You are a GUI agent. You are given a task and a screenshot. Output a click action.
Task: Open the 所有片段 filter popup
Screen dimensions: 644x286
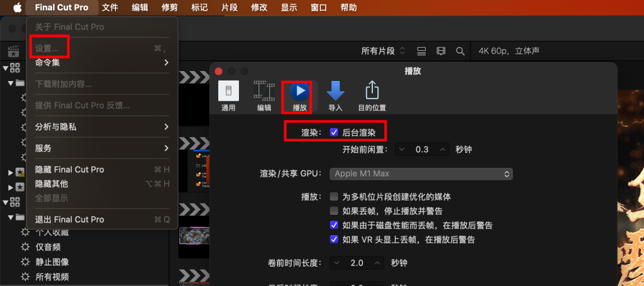(x=383, y=52)
